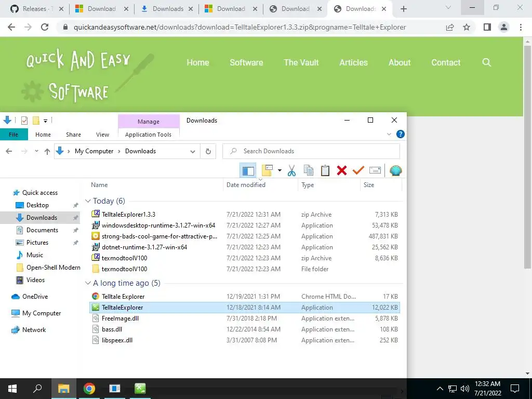Screen dimensions: 532x399
Task: Open Customize Quick Access Toolbar dropdown
Action: point(46,121)
